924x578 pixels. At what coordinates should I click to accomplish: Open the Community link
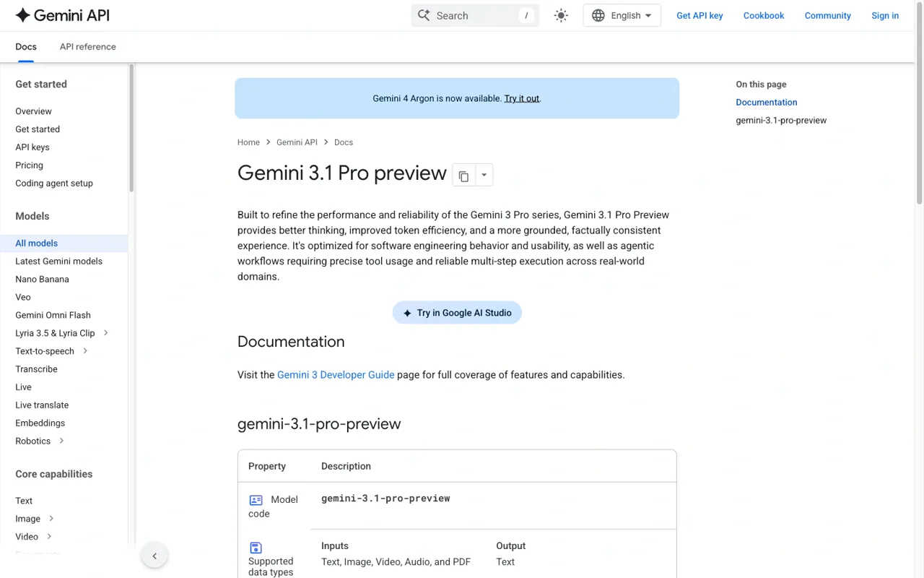coord(828,15)
